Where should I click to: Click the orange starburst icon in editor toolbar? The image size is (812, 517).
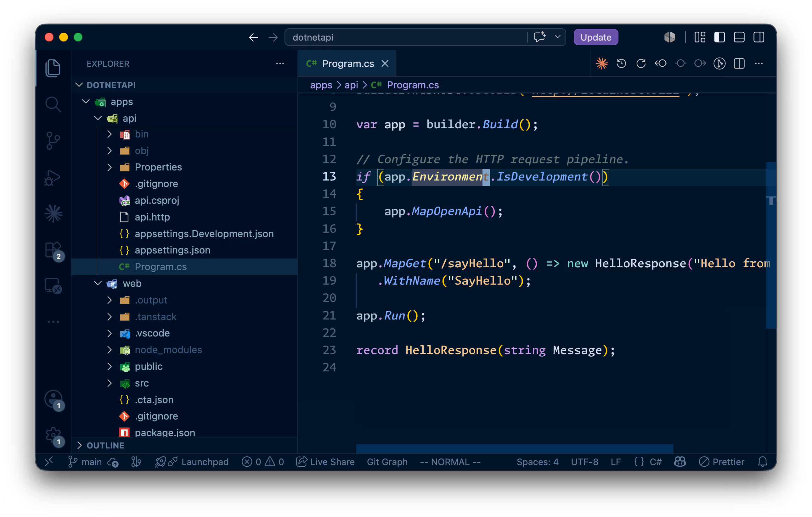(601, 63)
